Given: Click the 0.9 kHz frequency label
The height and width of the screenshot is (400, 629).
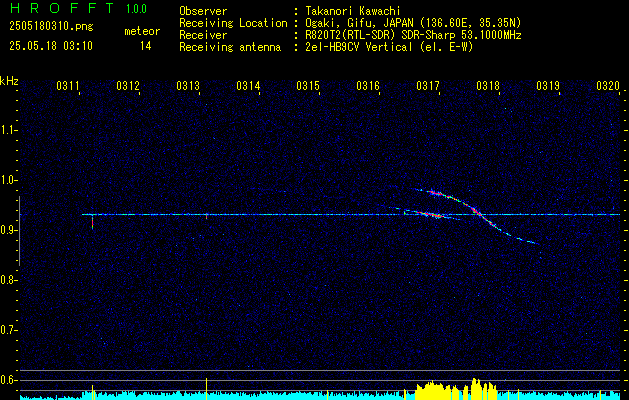Looking at the screenshot, I should click(8, 230).
